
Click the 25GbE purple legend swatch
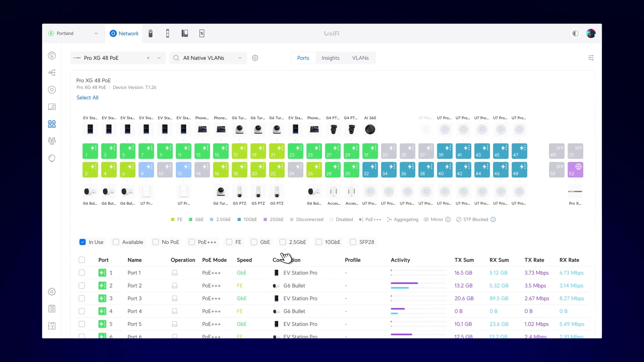[265, 220]
